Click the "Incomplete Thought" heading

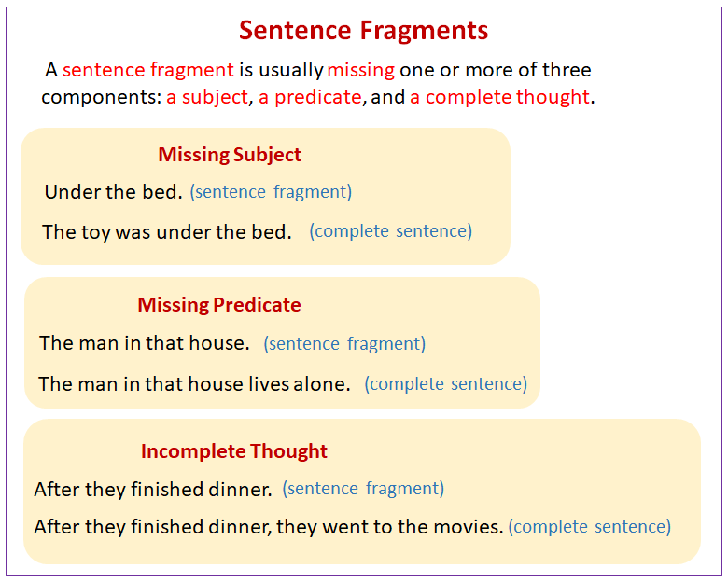tap(234, 451)
